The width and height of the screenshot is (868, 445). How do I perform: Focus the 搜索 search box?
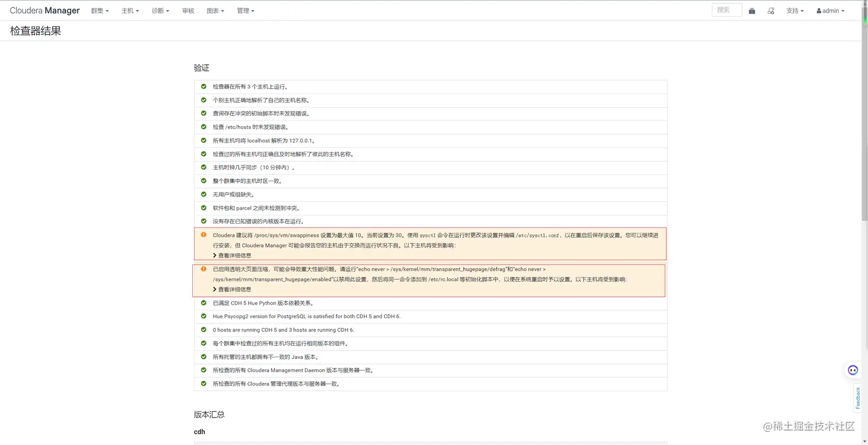point(727,10)
